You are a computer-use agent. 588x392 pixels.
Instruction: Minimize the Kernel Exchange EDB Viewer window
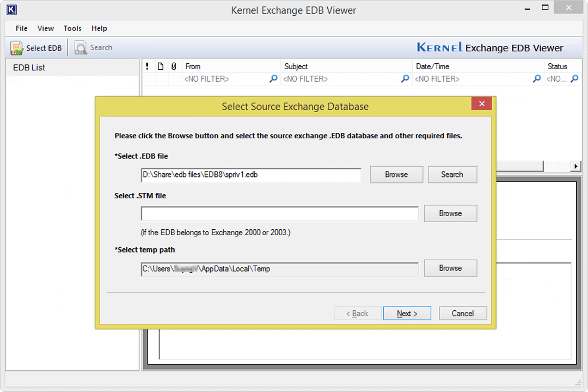click(527, 8)
